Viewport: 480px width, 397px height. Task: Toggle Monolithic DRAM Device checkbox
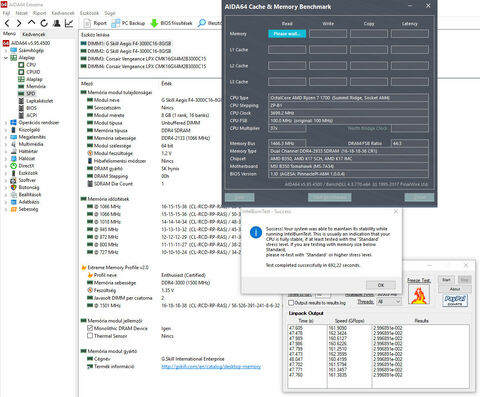click(x=90, y=328)
